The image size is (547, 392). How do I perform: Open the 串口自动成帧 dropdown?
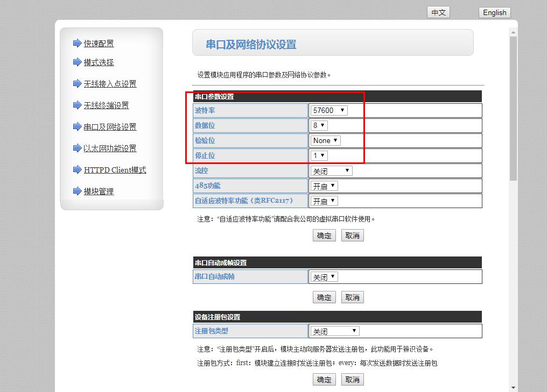[x=324, y=277]
